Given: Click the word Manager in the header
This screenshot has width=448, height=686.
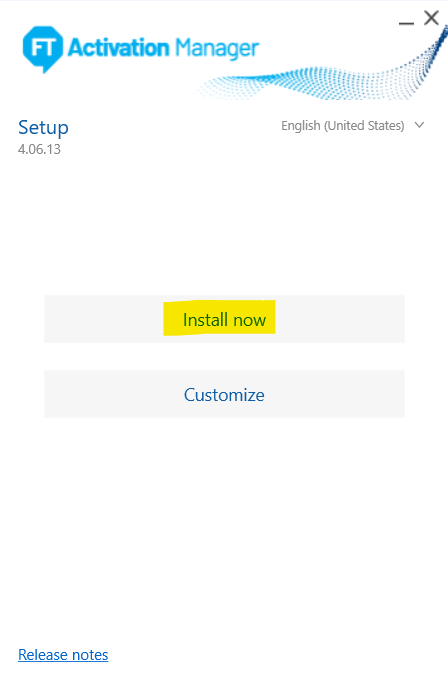Looking at the screenshot, I should point(217,49).
